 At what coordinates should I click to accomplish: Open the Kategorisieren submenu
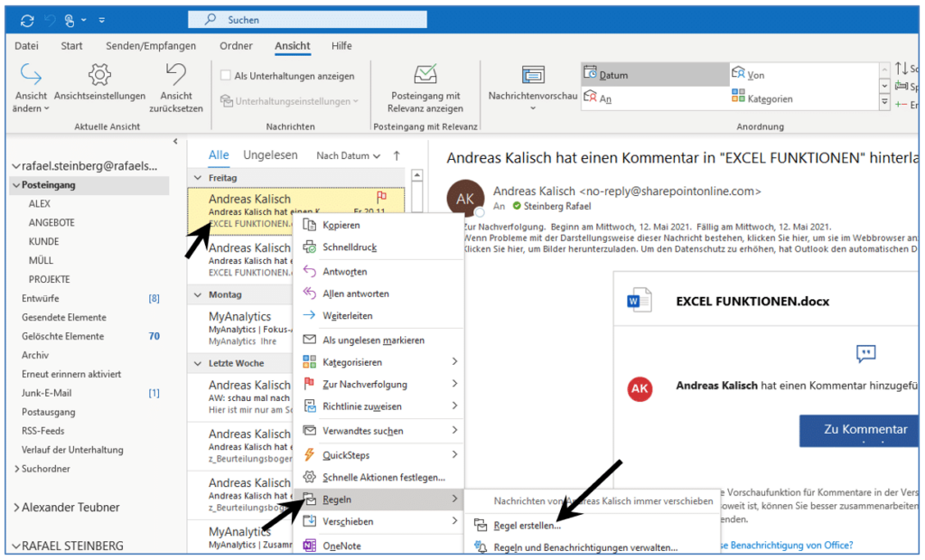(x=378, y=362)
